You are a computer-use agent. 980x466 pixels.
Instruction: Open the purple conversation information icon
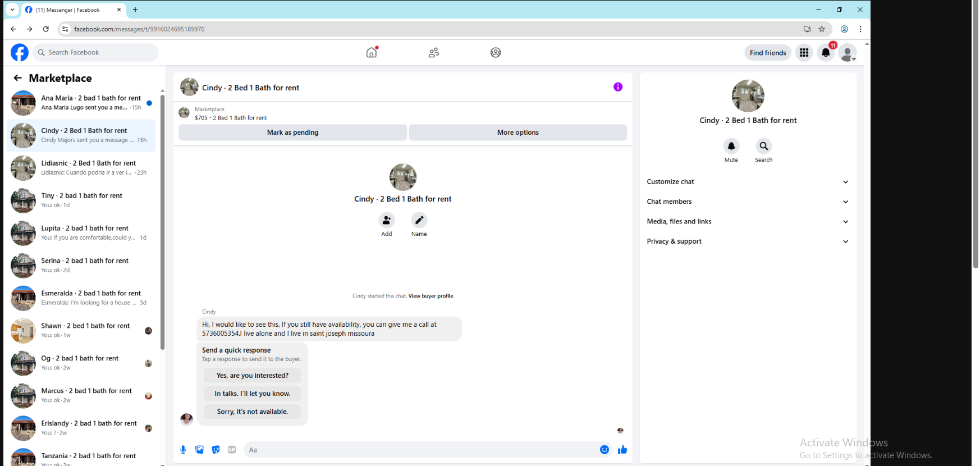click(618, 87)
